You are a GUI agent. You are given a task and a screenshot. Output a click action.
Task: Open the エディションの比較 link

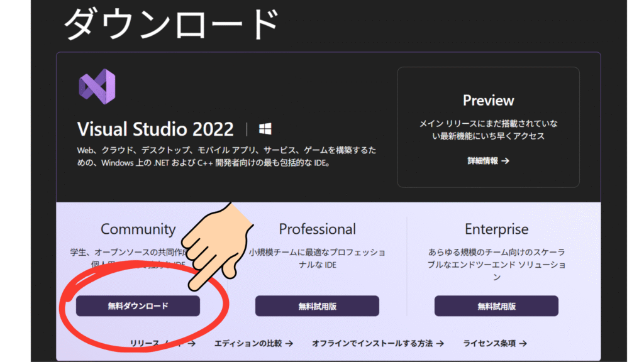tap(253, 343)
